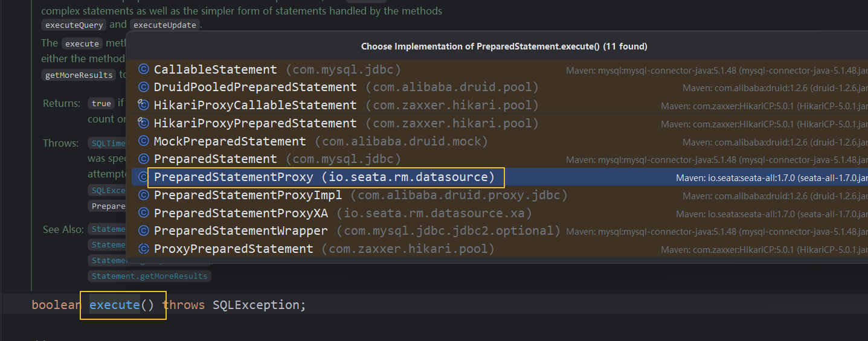Choose DruidPooledPreparedStatement in the popup list
868x341 pixels.
pyautogui.click(x=255, y=88)
